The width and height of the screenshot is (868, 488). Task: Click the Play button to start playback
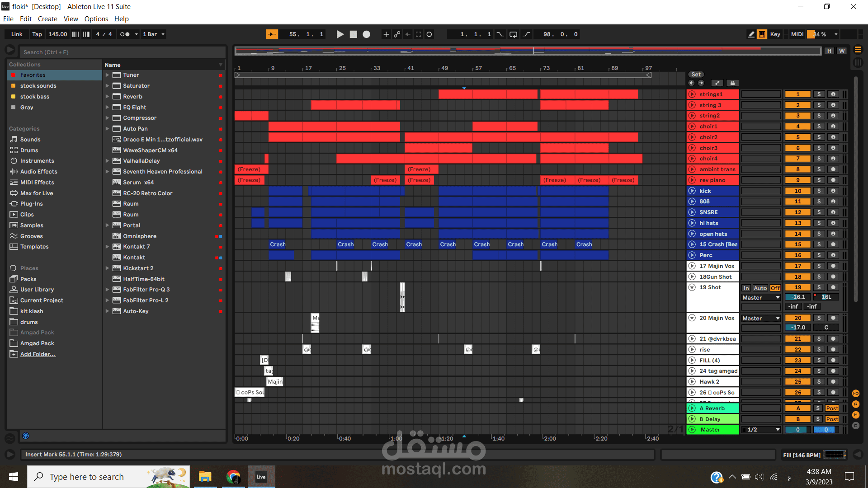[x=340, y=34]
